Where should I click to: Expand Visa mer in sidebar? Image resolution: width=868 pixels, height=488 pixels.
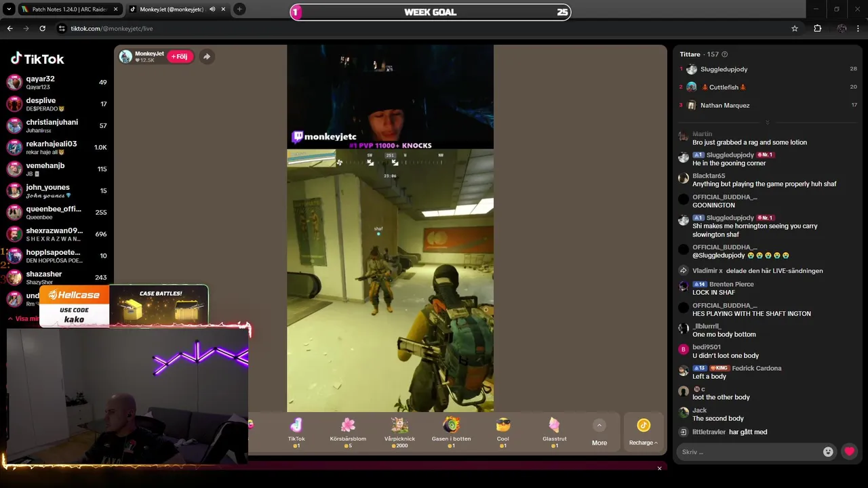pyautogui.click(x=24, y=319)
